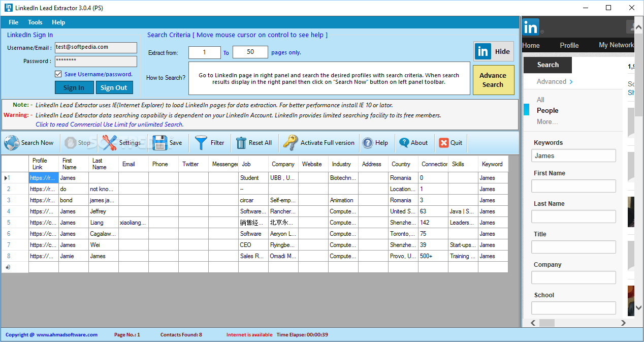Go to LinkedIn Home tab
This screenshot has width=644, height=342.
(531, 45)
